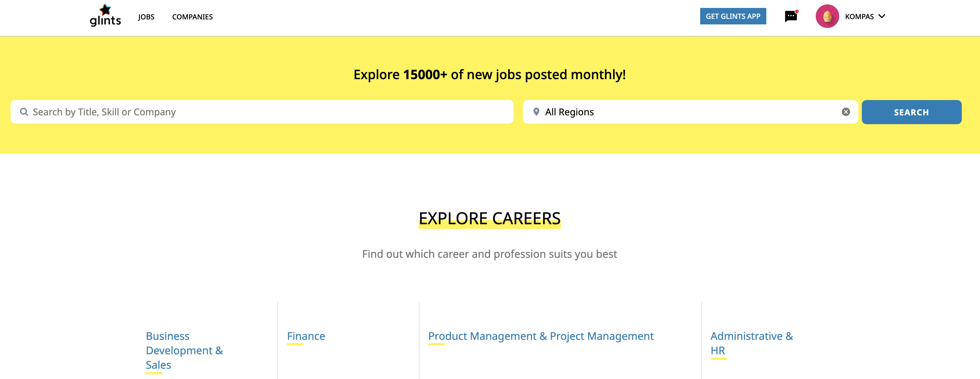Screen dimensions: 980x379
Task: Click the Glints logo
Action: click(105, 16)
